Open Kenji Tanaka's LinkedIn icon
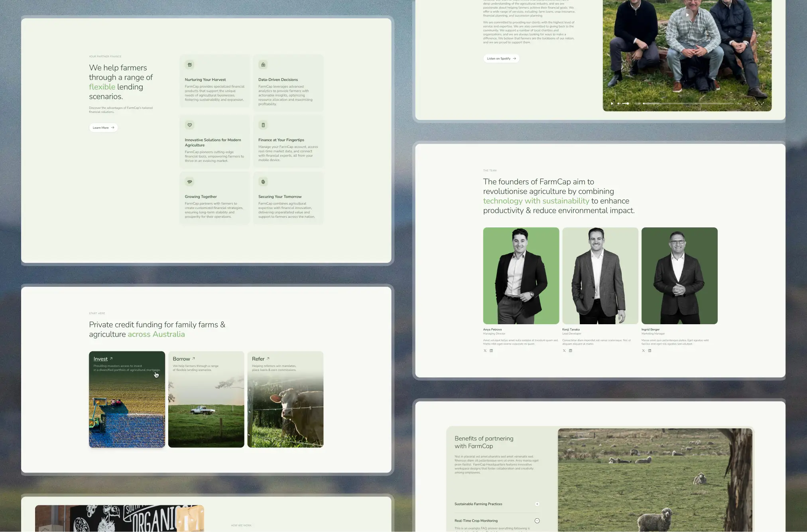Viewport: 807px width, 532px height. (571, 351)
